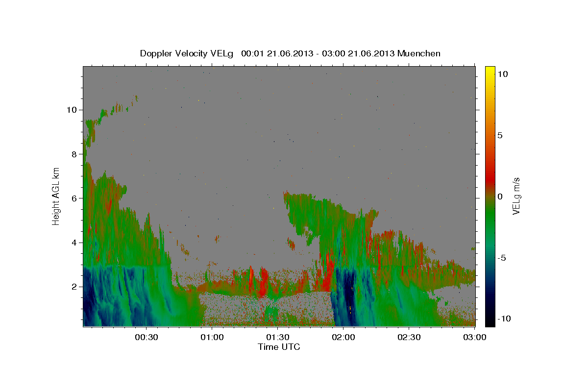The height and width of the screenshot is (392, 588).
Task: Click the 02:30 time tick label
Action: pos(409,337)
